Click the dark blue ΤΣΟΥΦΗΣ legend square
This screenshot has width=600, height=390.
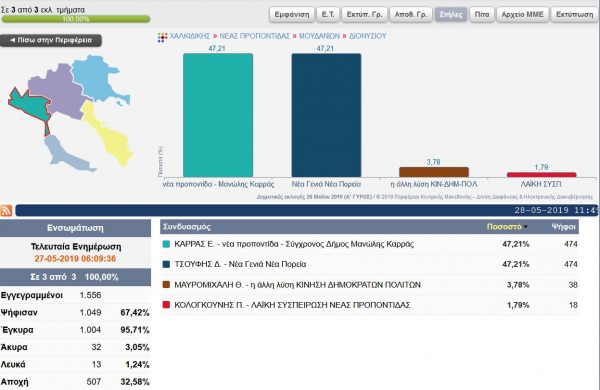click(x=166, y=264)
